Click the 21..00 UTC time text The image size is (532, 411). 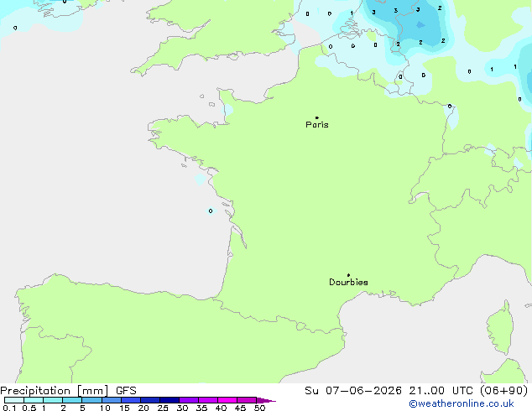(441, 391)
